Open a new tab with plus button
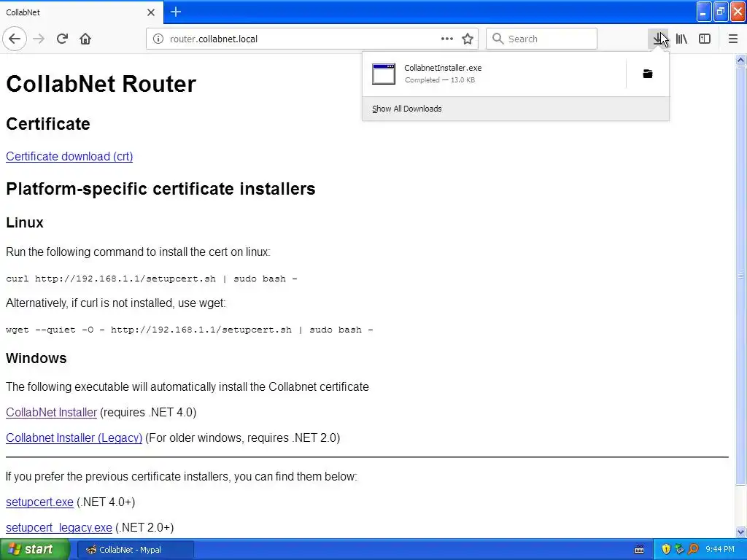747x560 pixels. (x=176, y=12)
